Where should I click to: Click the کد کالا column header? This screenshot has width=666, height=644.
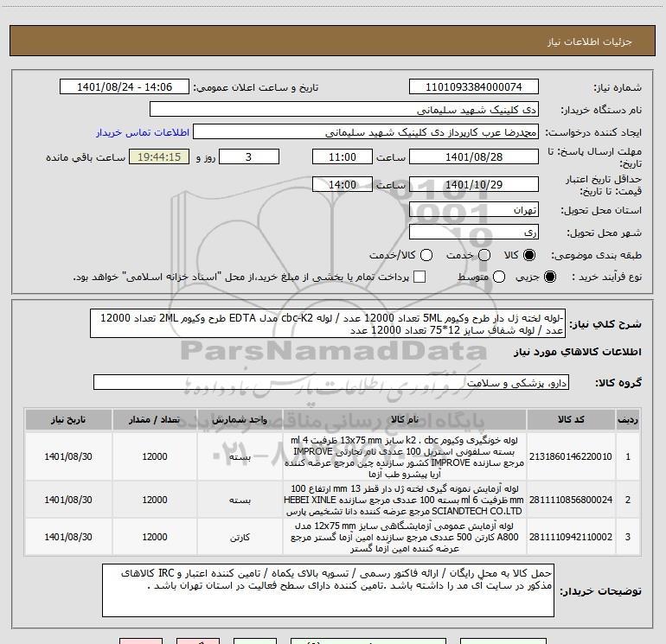571,420
